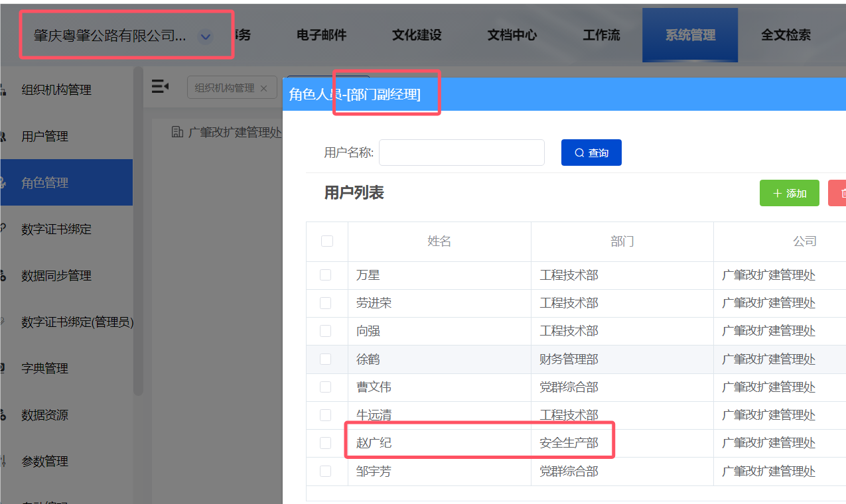Select 广肇改扩建管理处 tree node

click(235, 132)
